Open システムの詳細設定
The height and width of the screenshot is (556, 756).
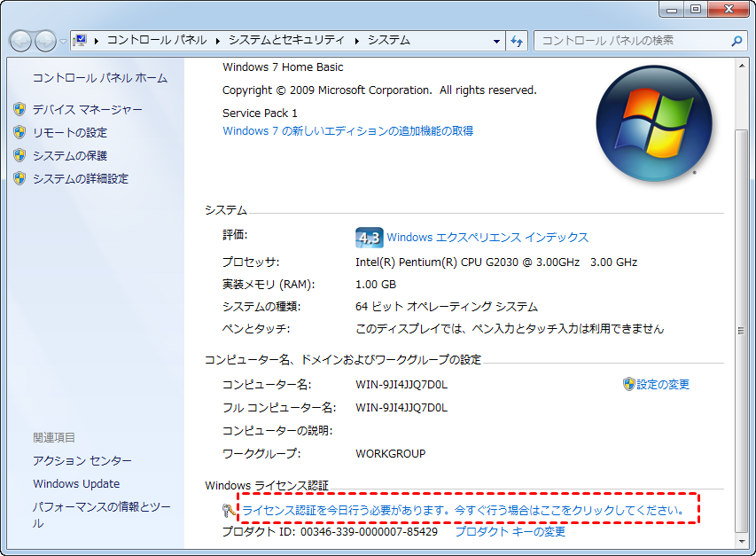point(81,179)
